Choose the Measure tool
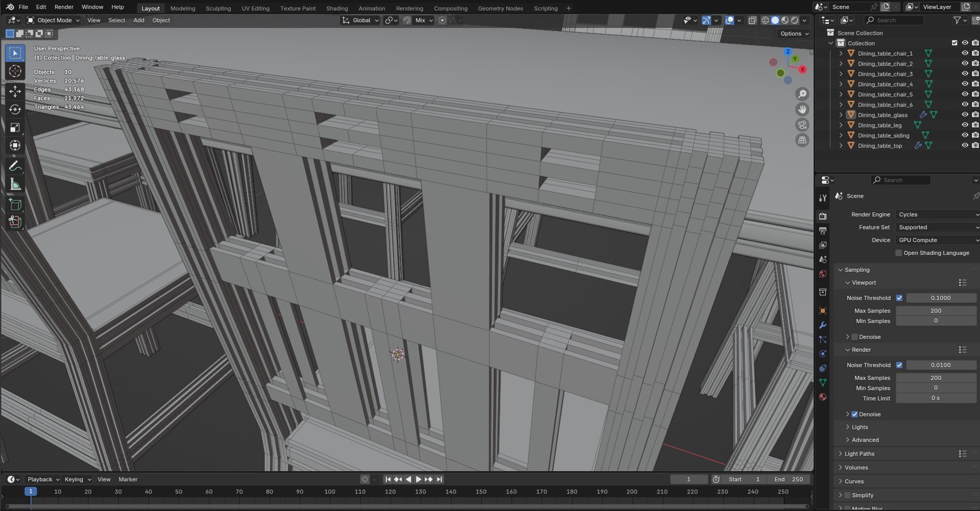Screen dimensions: 980x511 15,184
